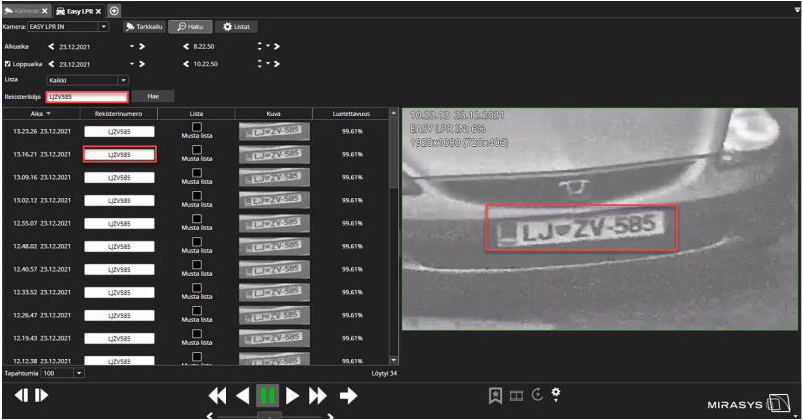803x420 pixels.
Task: Click the fast-forward double-arrow icon
Action: (318, 395)
